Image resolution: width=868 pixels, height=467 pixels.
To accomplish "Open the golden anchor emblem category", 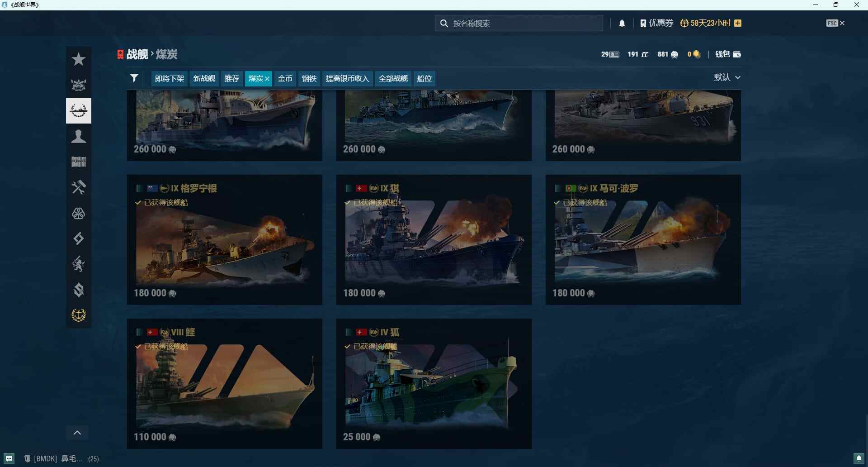I will pyautogui.click(x=79, y=315).
